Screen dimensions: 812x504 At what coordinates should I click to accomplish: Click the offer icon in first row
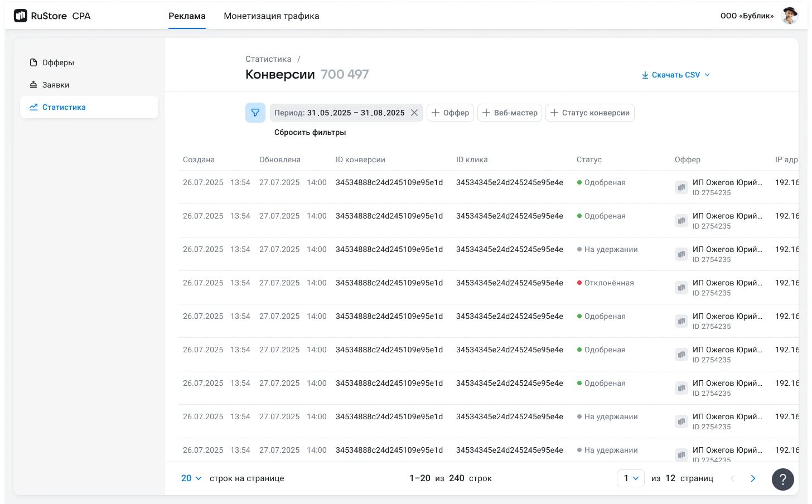click(681, 187)
